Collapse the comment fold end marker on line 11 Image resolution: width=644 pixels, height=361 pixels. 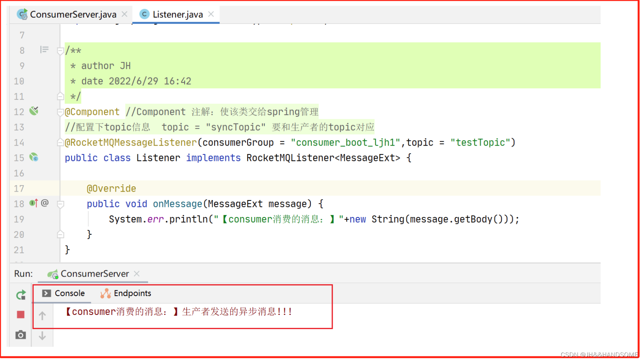tap(60, 96)
